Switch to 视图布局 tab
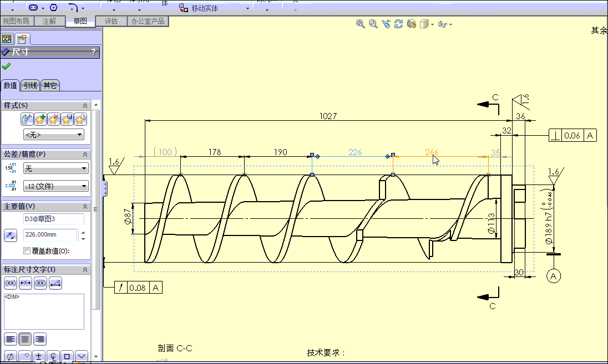This screenshot has width=608, height=364. (16, 21)
